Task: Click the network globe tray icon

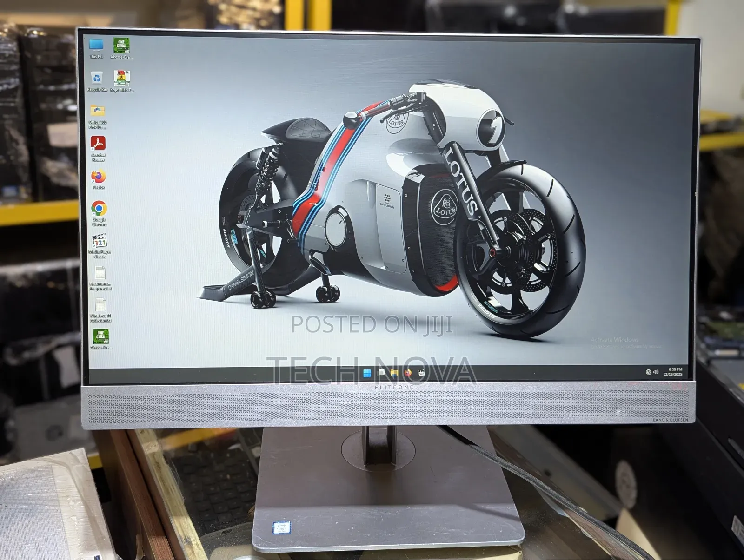Action: point(648,372)
